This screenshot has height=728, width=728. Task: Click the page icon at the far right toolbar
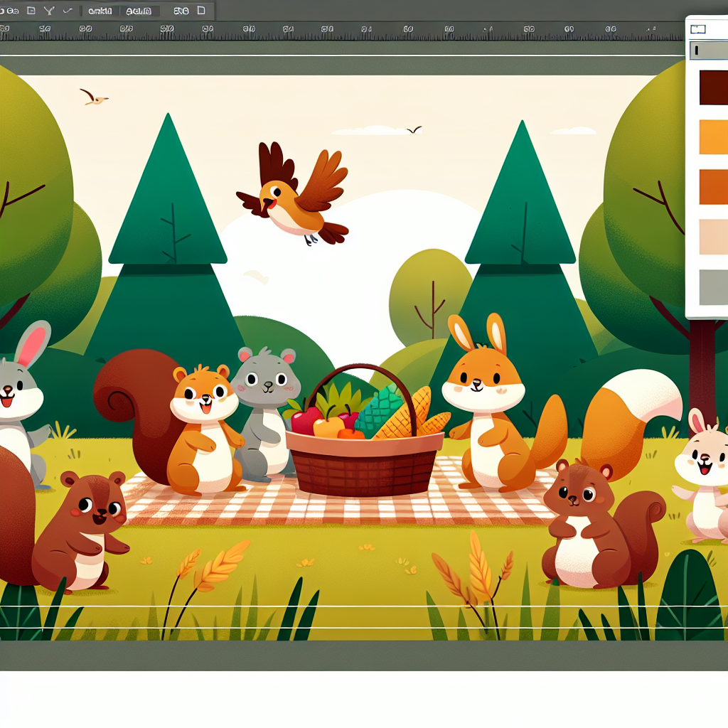click(201, 11)
